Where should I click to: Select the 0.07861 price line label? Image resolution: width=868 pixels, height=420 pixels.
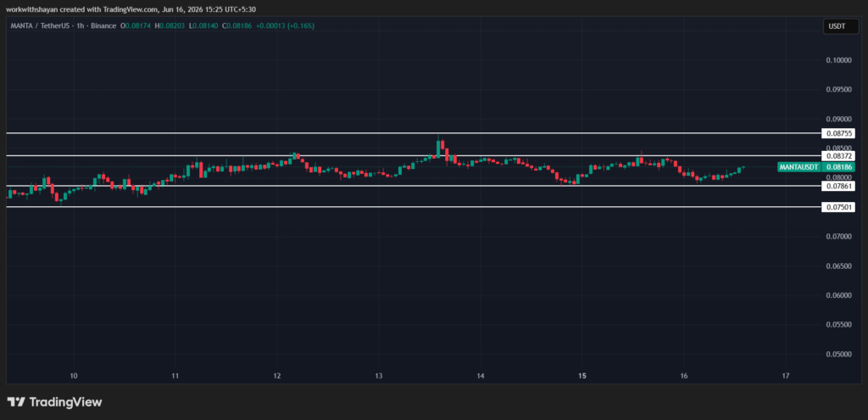point(838,186)
